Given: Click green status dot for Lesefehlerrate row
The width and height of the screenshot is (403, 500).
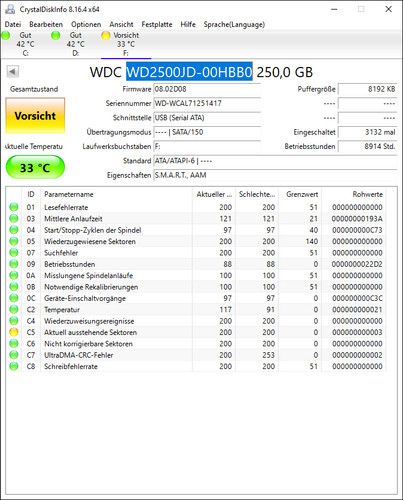Looking at the screenshot, I should tap(14, 207).
